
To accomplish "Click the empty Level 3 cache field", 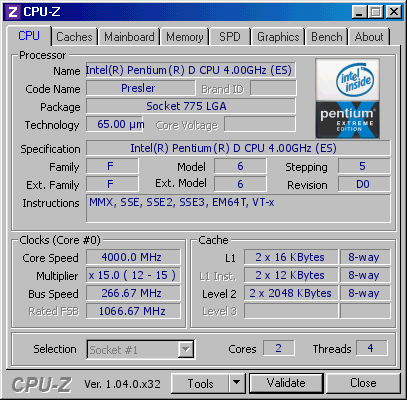I will tap(291, 311).
